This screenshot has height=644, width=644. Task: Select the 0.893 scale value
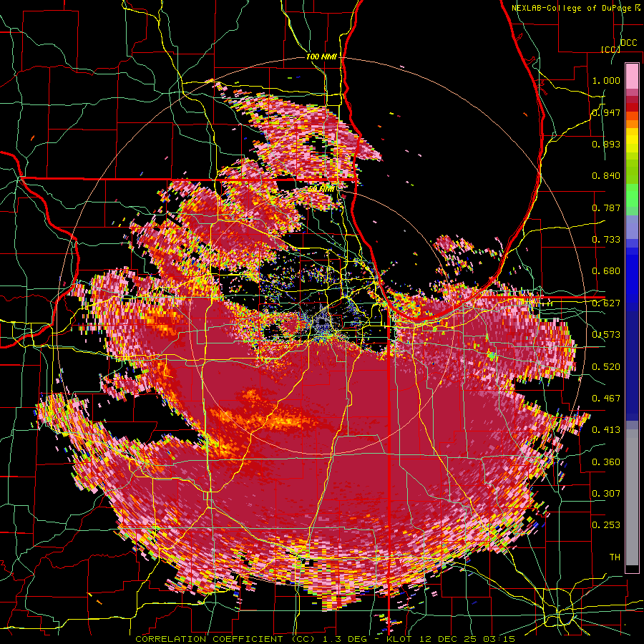pyautogui.click(x=606, y=144)
